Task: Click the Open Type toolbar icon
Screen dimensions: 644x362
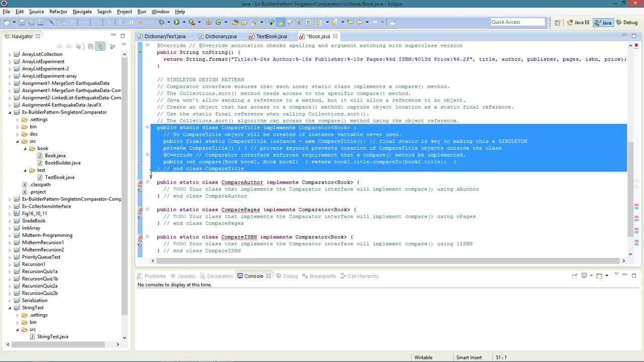Action: (235, 22)
